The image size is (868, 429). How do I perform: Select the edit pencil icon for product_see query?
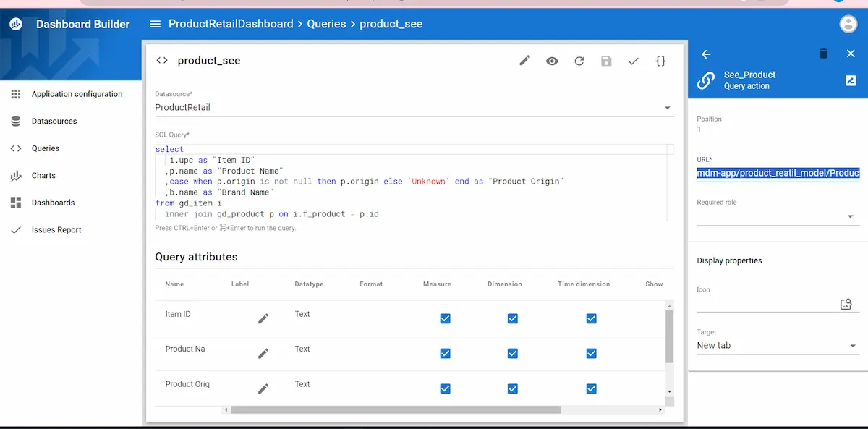click(524, 61)
